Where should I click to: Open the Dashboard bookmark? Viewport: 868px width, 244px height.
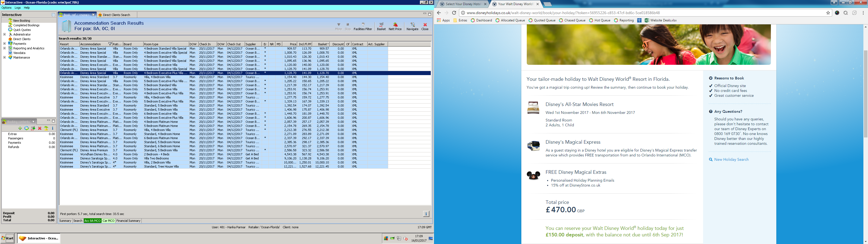tap(481, 20)
